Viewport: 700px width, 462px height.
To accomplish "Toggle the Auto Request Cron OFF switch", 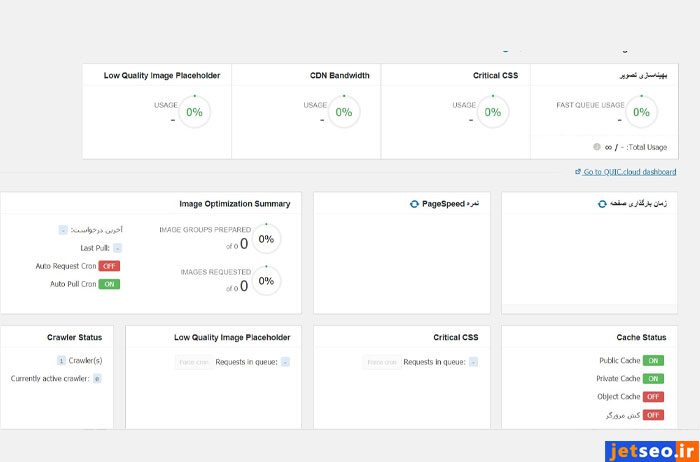I will [x=109, y=266].
